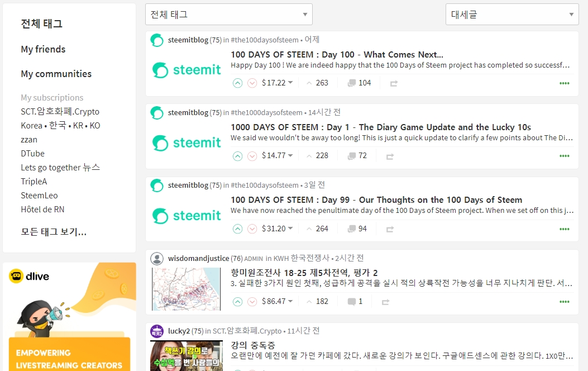Toggle upvote on the 1000 Days Day 1 post
The width and height of the screenshot is (588, 371).
click(x=237, y=156)
